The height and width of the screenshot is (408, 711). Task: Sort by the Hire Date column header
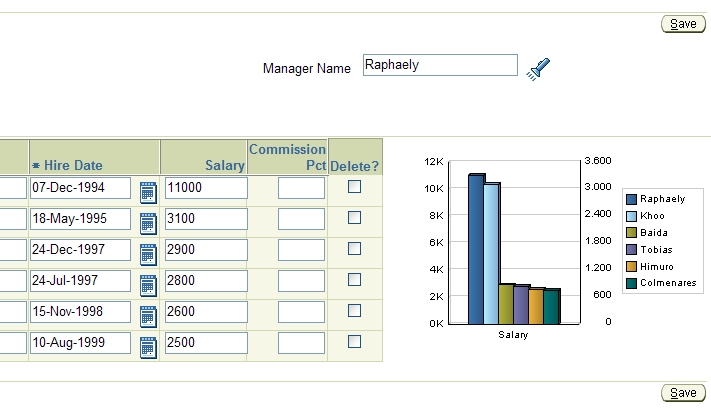click(x=73, y=165)
